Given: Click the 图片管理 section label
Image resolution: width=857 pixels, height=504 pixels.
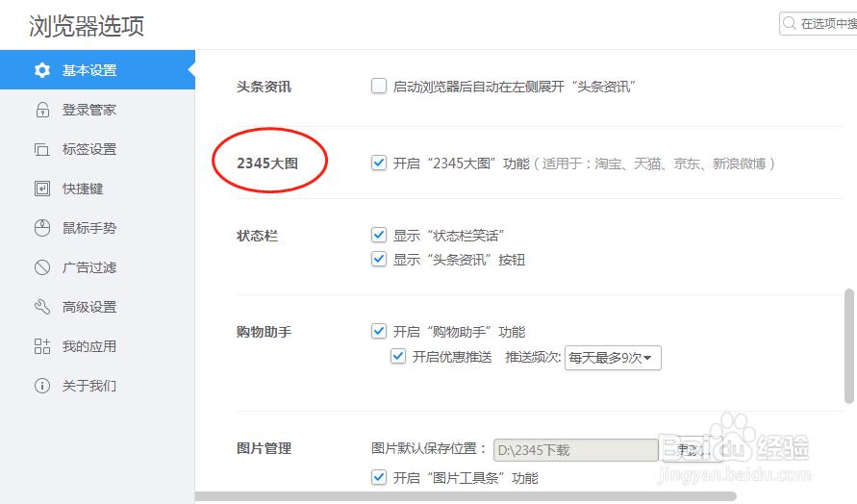Looking at the screenshot, I should pyautogui.click(x=264, y=448).
